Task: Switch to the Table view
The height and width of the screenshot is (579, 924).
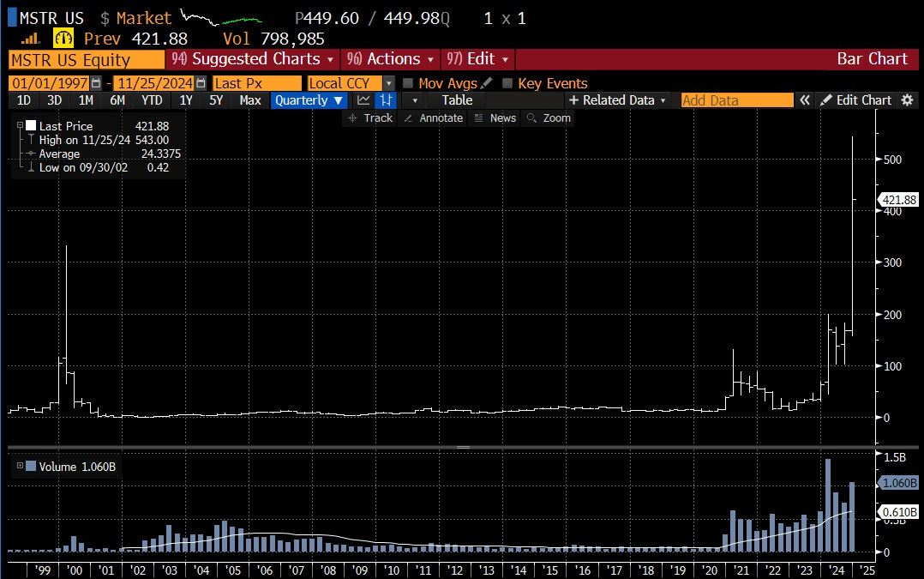Action: point(458,100)
